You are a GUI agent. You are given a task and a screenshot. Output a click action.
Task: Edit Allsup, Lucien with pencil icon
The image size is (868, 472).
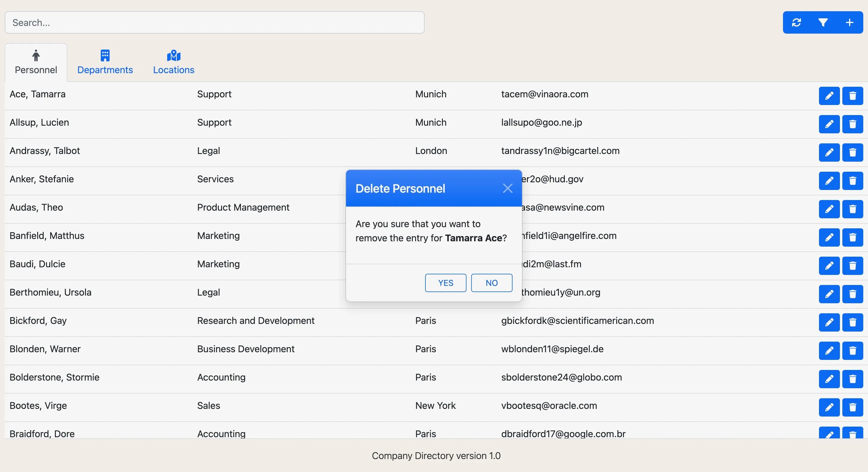tap(829, 124)
